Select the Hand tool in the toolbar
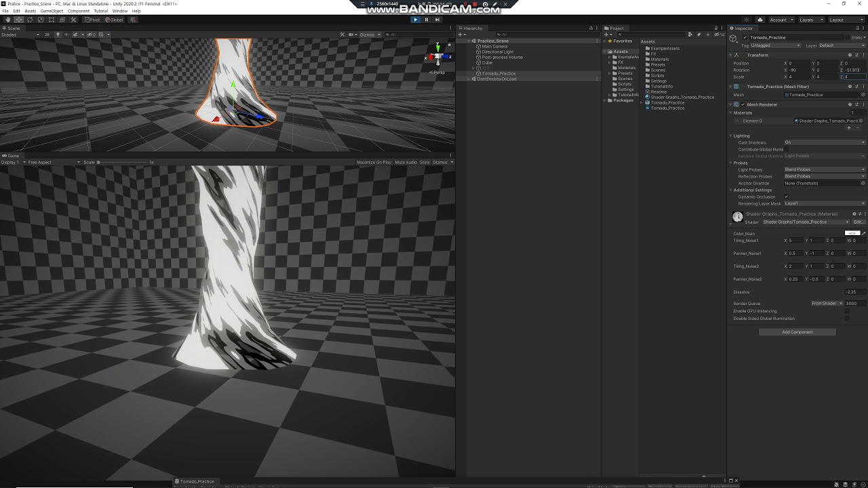 point(7,20)
